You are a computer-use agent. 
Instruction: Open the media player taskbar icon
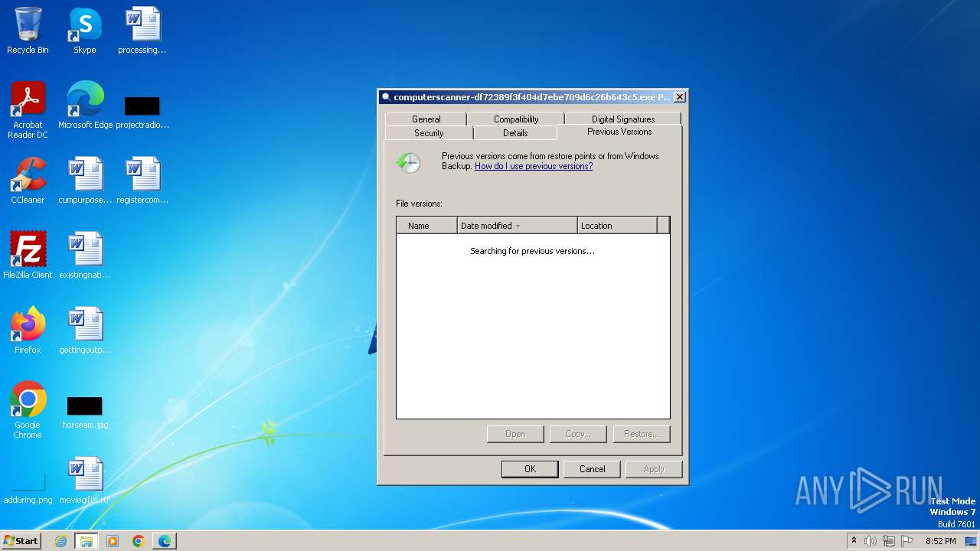pos(113,541)
